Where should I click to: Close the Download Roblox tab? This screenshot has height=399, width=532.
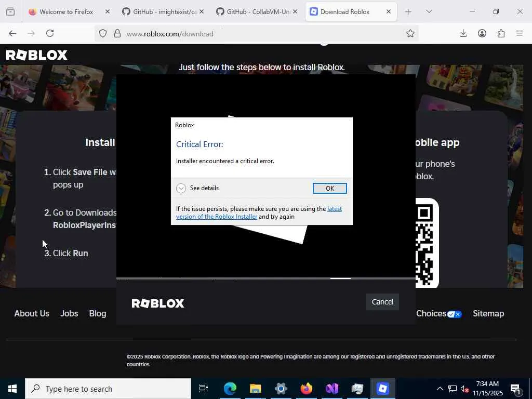point(389,12)
